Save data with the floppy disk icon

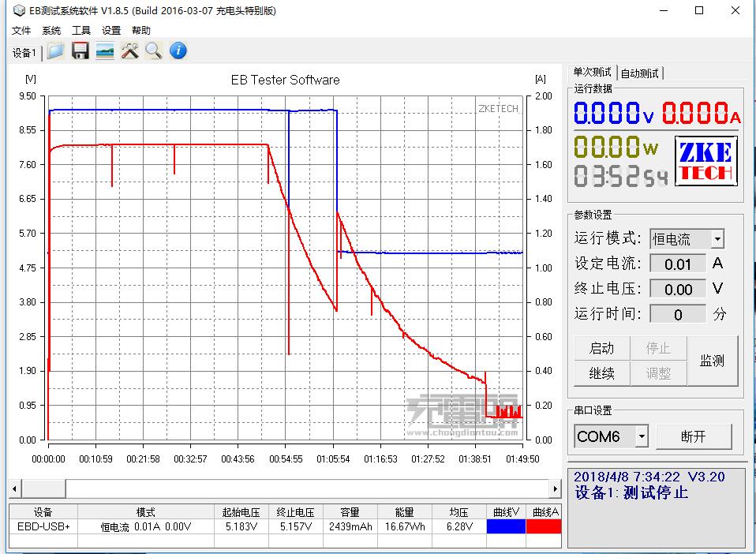(x=80, y=50)
